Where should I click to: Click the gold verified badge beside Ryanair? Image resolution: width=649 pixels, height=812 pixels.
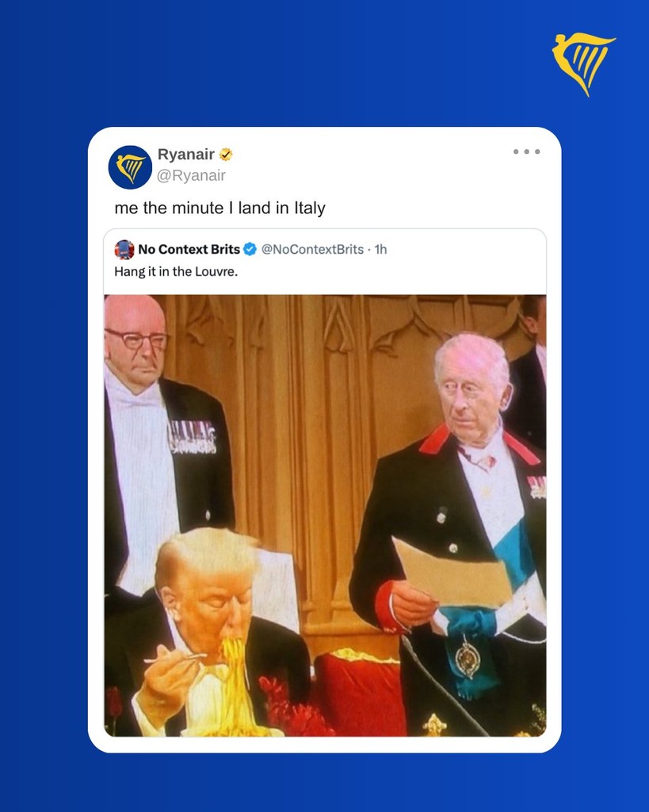pos(226,155)
